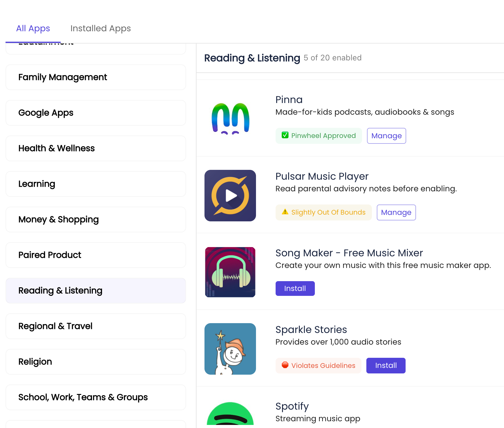This screenshot has height=428, width=504.
Task: Click the Pinwheel Approved green checkmark badge
Action: click(319, 136)
